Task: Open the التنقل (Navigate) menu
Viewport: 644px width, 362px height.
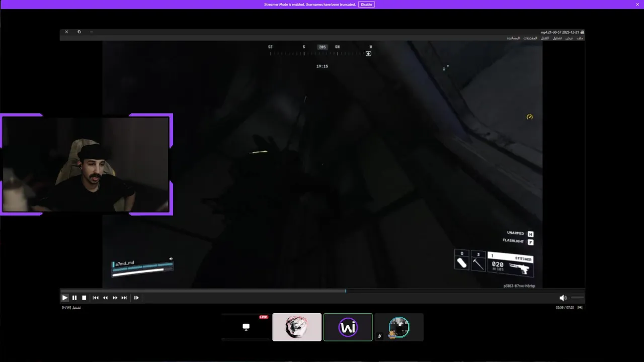Action: click(x=545, y=38)
